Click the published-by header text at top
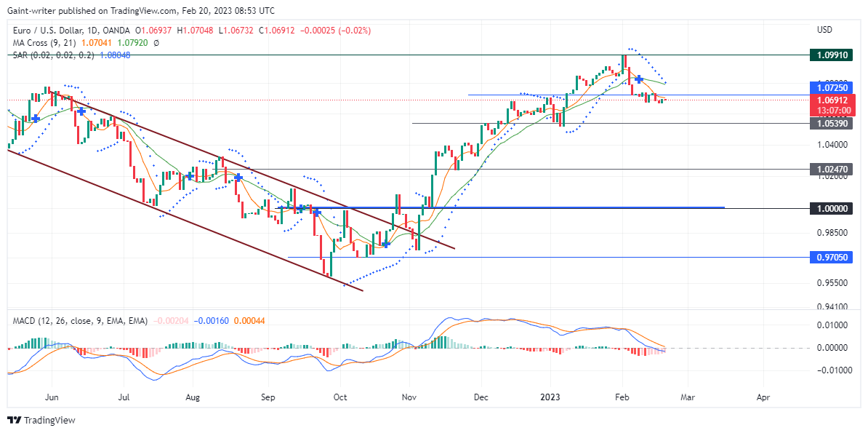This screenshot has height=433, width=868. pyautogui.click(x=140, y=11)
